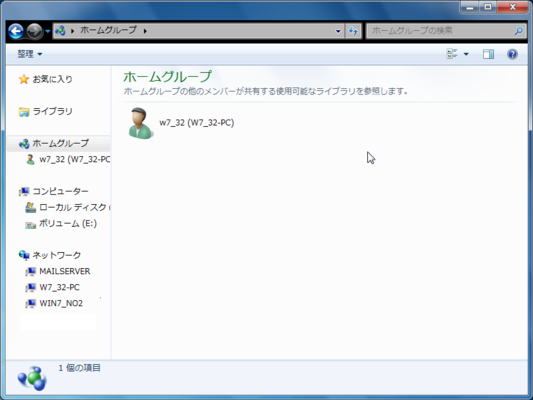Select ホームグループ breadcrumb in address bar

pos(108,30)
